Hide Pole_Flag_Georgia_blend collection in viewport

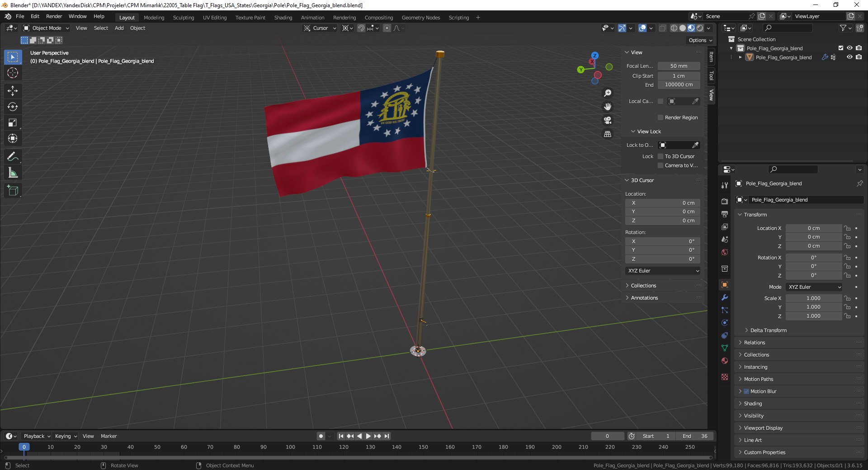click(x=849, y=48)
